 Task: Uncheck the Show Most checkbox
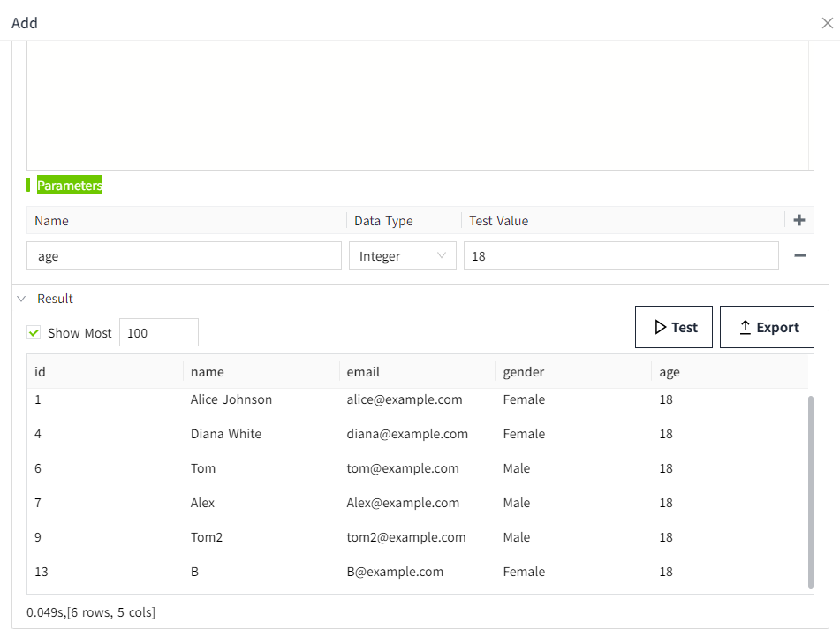34,333
